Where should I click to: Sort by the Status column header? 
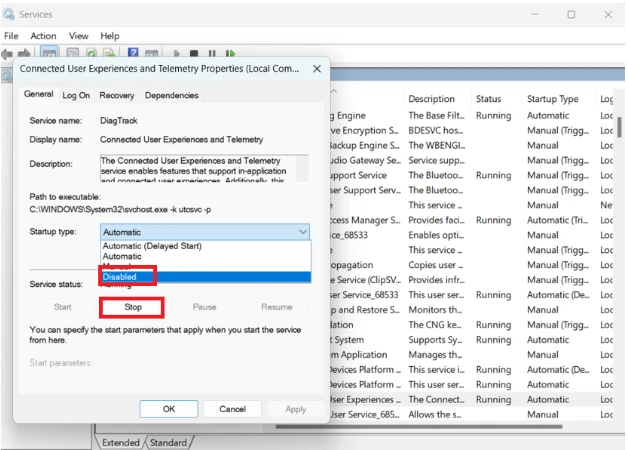(488, 98)
